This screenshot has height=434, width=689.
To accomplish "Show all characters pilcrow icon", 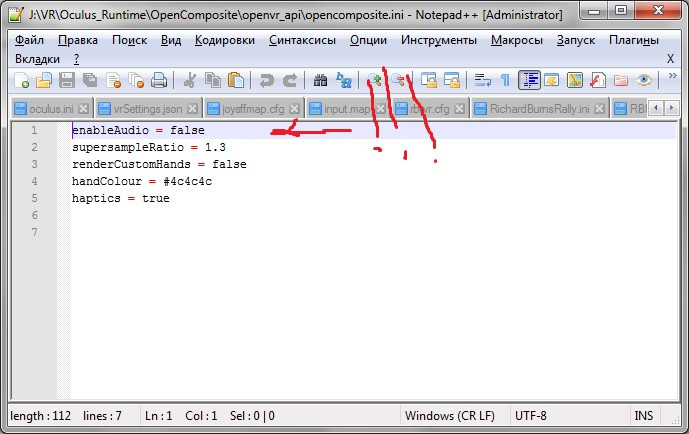I will click(505, 80).
